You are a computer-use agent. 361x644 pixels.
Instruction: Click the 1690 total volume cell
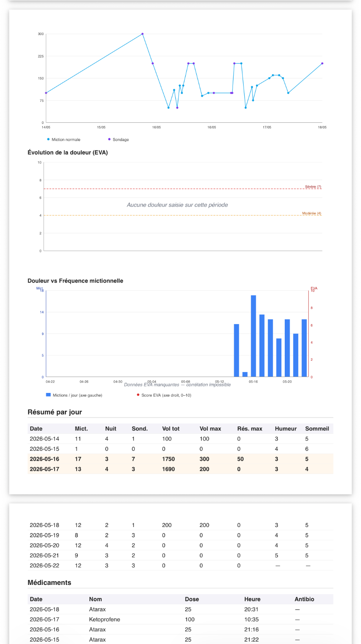click(x=168, y=469)
